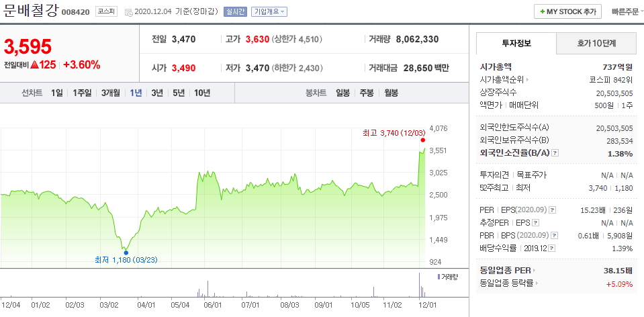Select the 1년 line chart period
This screenshot has width=644, height=317.
tap(136, 93)
